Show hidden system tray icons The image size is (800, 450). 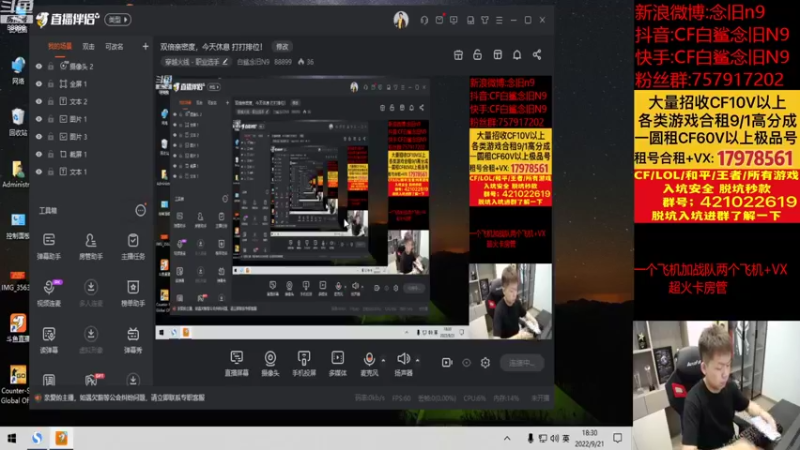(507, 438)
